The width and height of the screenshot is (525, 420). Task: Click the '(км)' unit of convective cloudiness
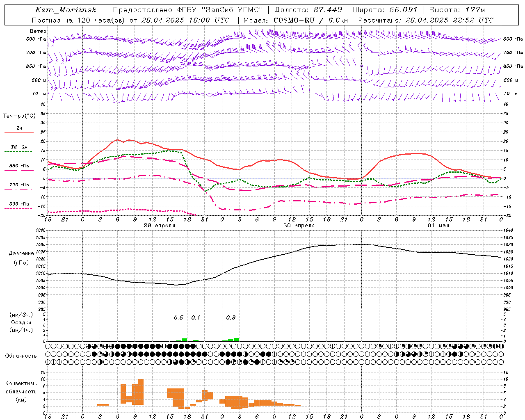pos(21,399)
